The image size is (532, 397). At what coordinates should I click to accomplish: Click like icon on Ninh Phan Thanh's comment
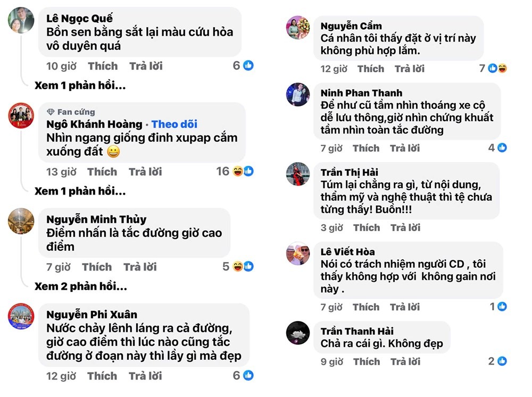coord(502,148)
